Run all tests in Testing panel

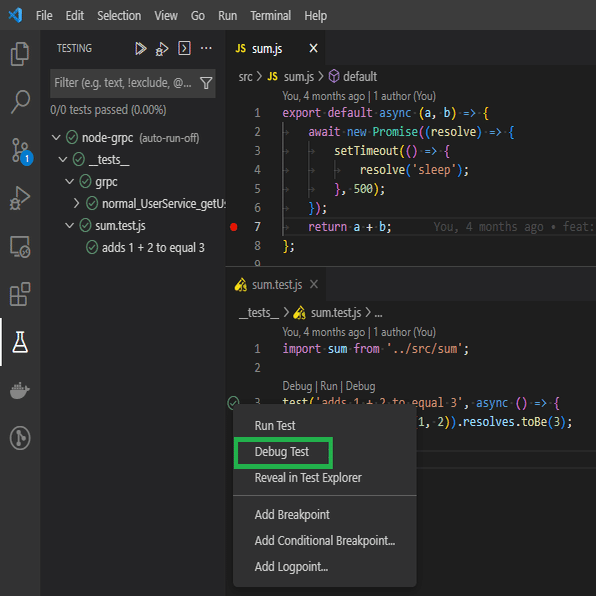(x=140, y=48)
